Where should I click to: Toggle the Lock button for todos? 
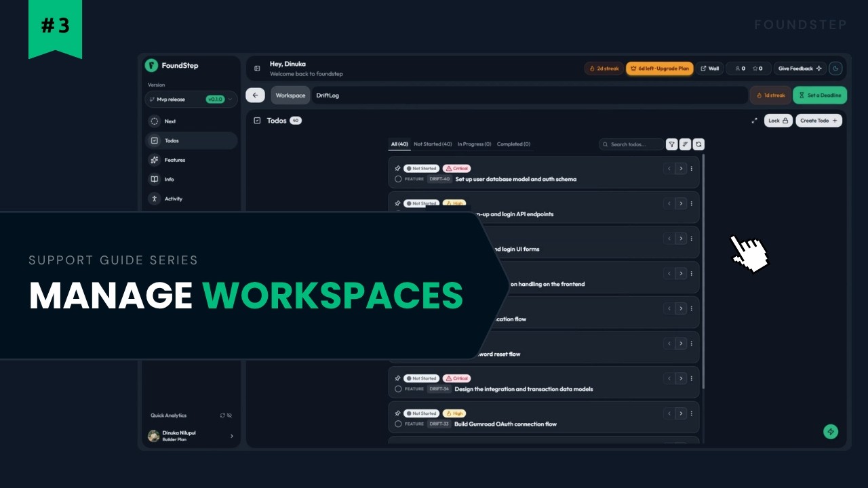click(778, 121)
